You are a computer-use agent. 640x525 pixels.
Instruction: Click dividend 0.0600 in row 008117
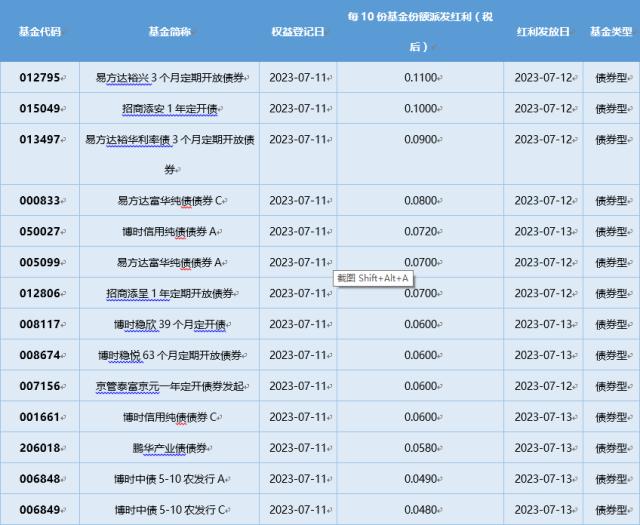pos(420,324)
